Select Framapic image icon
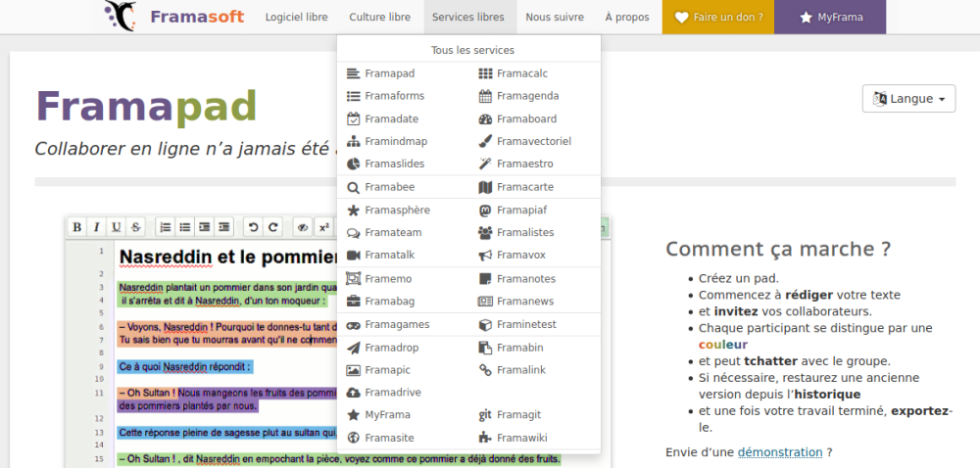Image resolution: width=980 pixels, height=468 pixels. pyautogui.click(x=353, y=370)
